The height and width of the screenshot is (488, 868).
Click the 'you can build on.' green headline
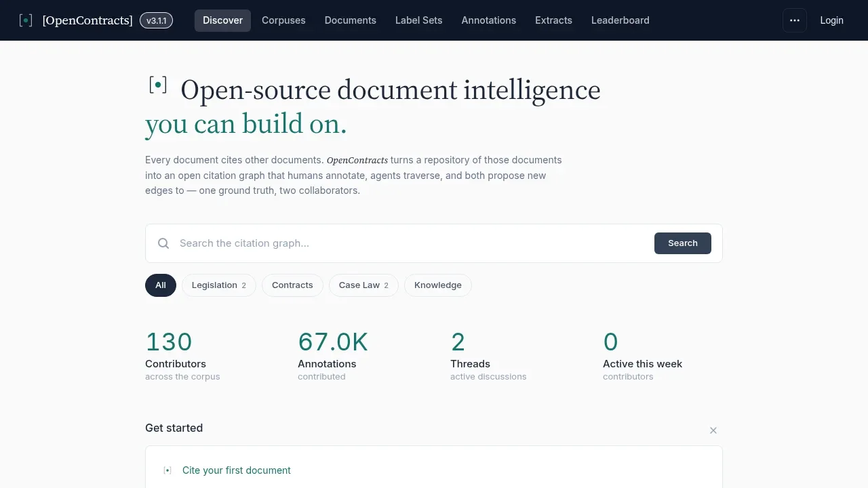point(246,124)
